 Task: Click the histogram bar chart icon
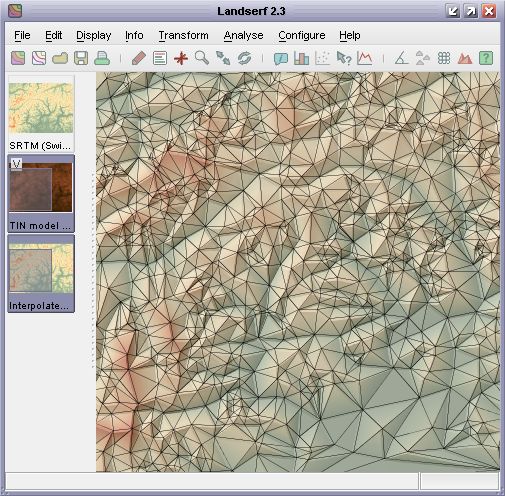pos(301,59)
